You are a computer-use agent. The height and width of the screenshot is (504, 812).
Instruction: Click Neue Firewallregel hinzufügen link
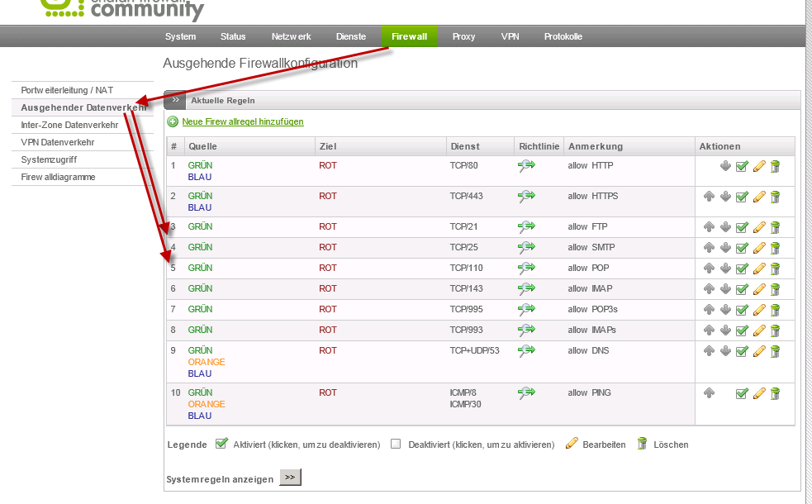point(242,121)
